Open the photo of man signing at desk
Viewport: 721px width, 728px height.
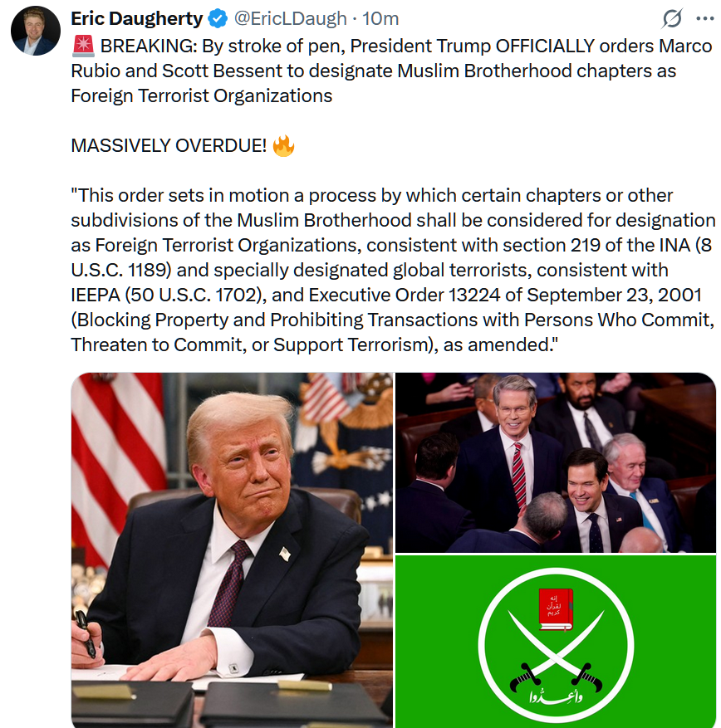pos(232,550)
